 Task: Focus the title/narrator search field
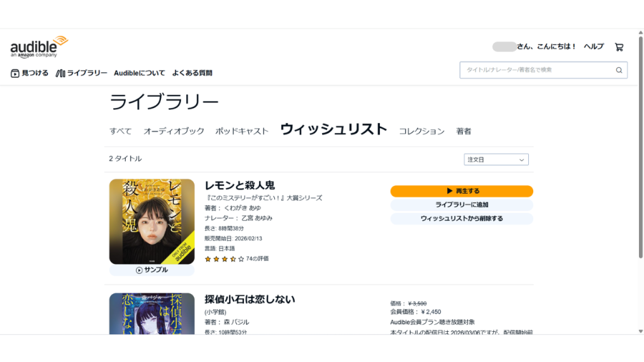(x=543, y=70)
